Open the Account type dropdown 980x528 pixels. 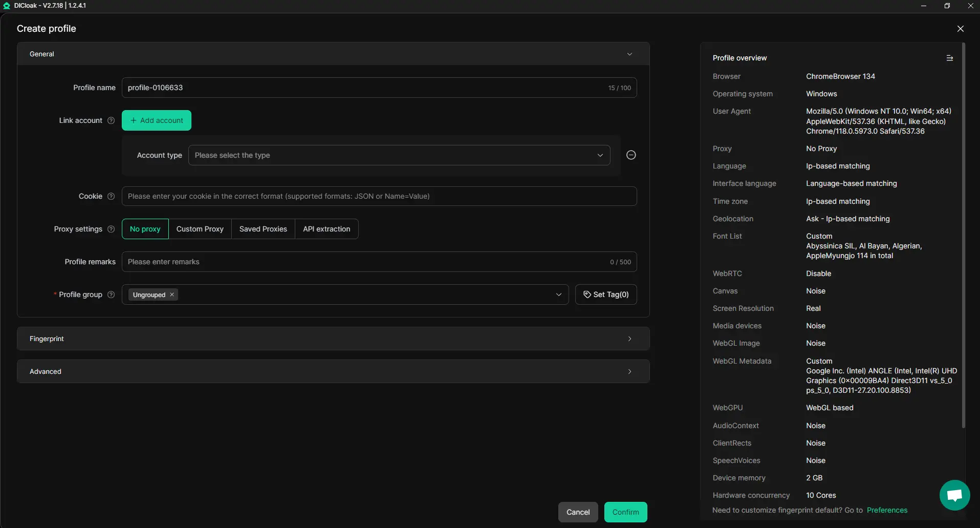[399, 155]
